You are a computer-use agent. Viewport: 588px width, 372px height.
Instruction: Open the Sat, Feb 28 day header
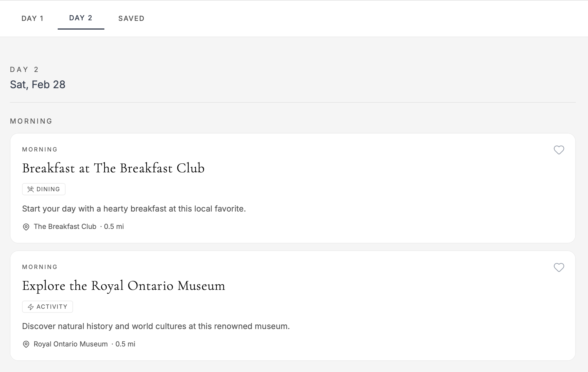[x=38, y=84]
